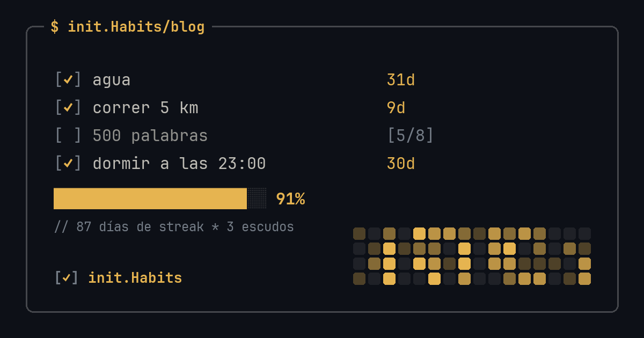The width and height of the screenshot is (644, 338).
Task: Click the 87 días de streak comment line
Action: coord(174,227)
